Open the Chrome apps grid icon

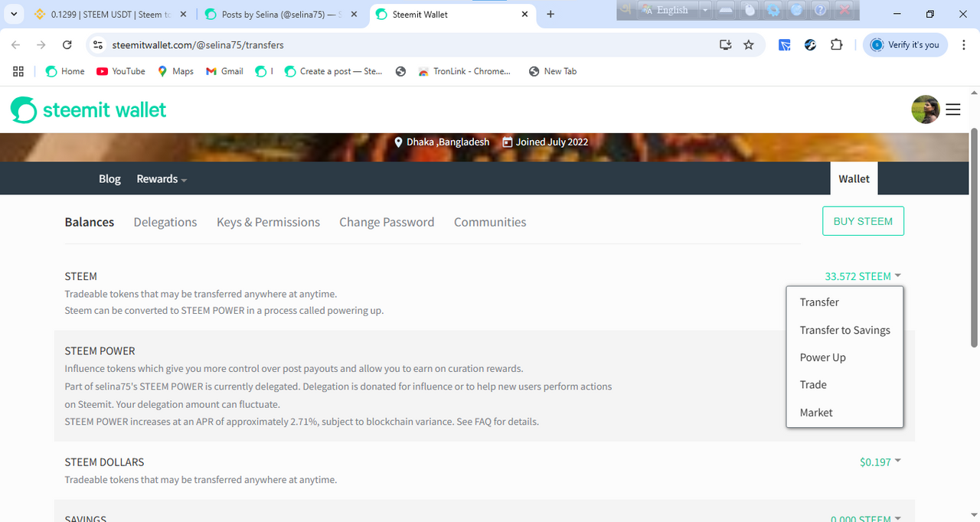tap(18, 71)
